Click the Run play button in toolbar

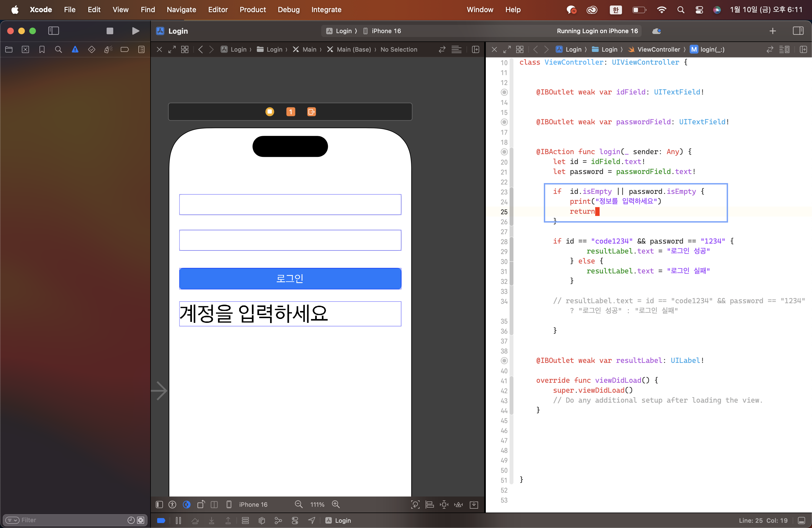[x=135, y=31]
